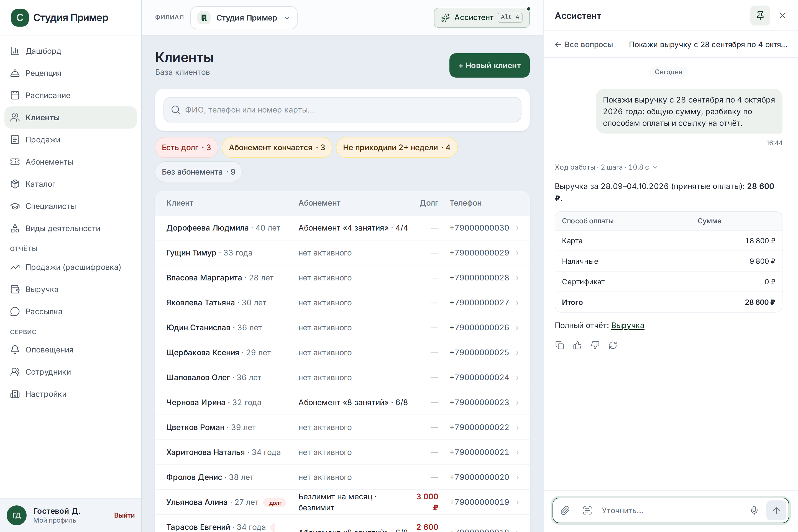Open Дашборд from the sidebar

[71, 51]
